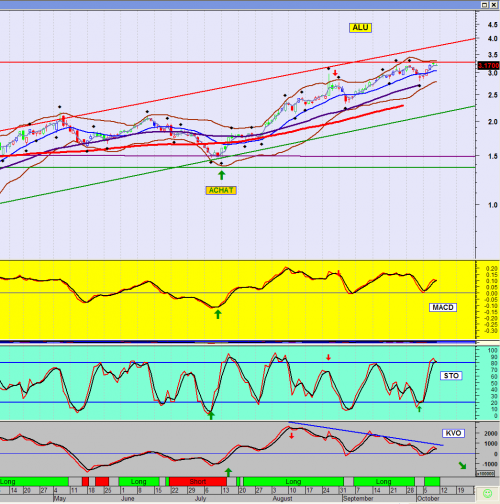Click the STO indicator label
The width and height of the screenshot is (500, 504).
(451, 376)
